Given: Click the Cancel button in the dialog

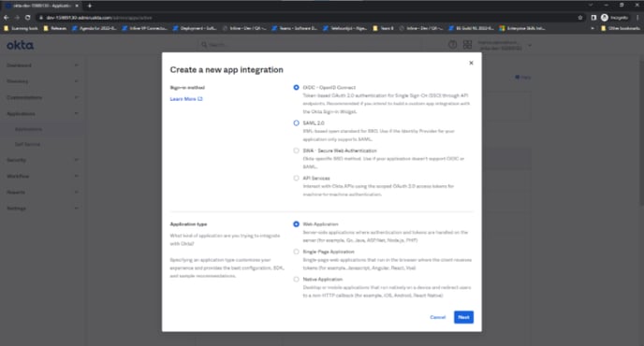Looking at the screenshot, I should tap(437, 317).
